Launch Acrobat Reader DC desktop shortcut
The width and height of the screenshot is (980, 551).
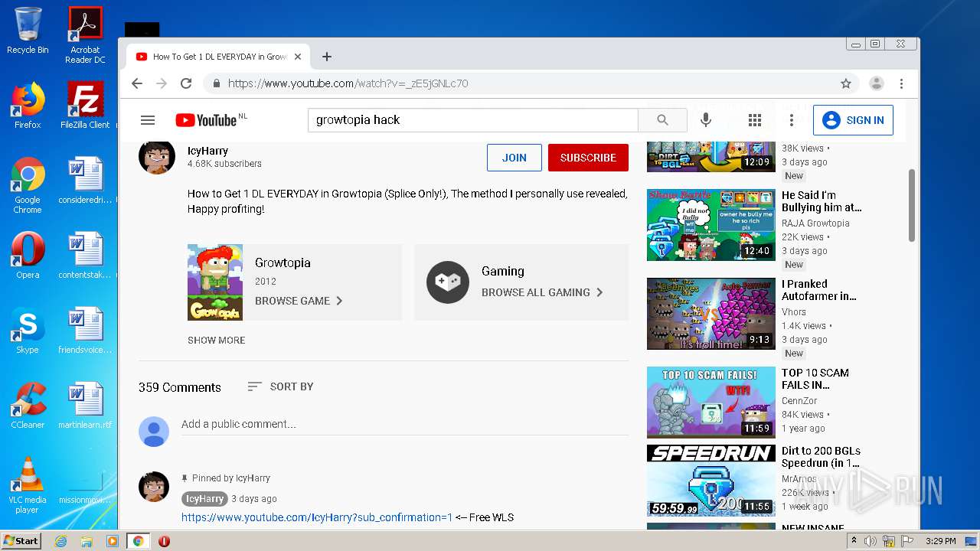[x=85, y=34]
